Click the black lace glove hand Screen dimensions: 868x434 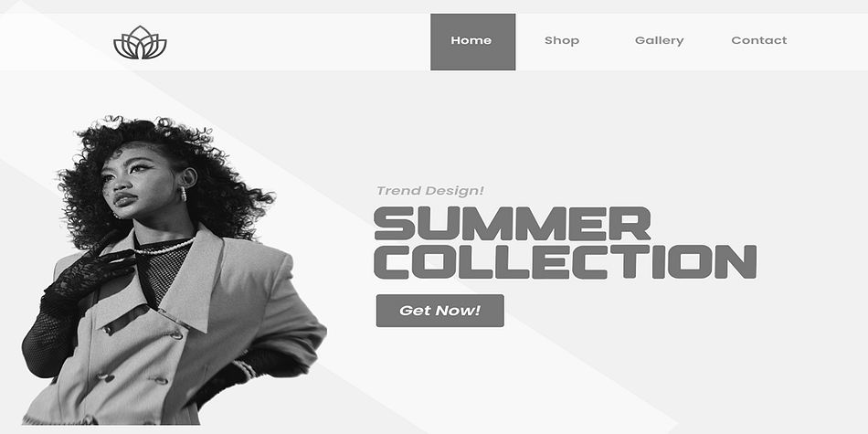tap(91, 269)
